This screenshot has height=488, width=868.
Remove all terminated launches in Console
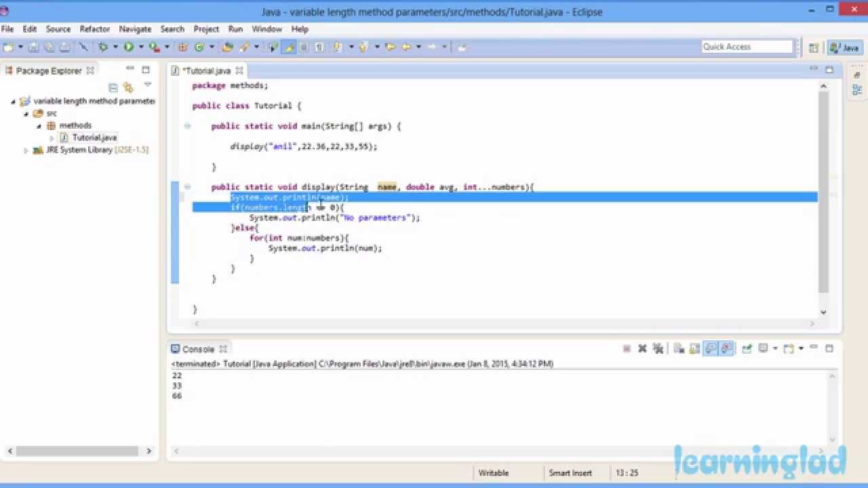[658, 348]
